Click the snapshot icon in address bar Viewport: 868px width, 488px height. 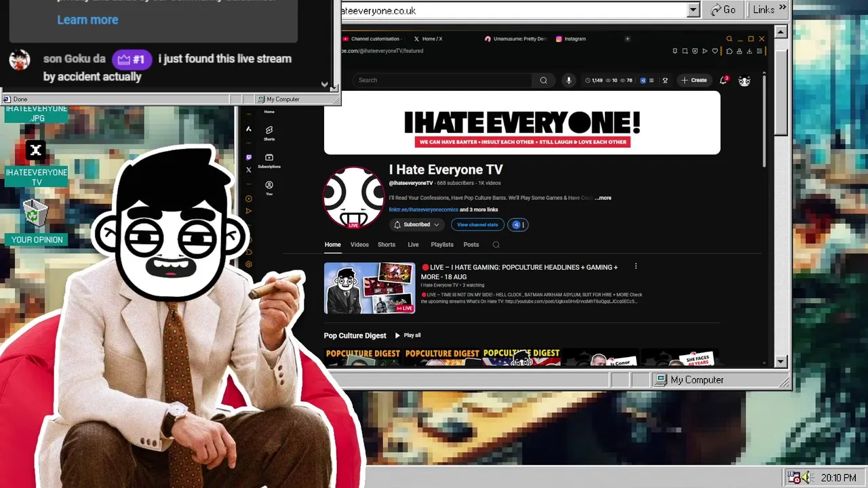685,51
